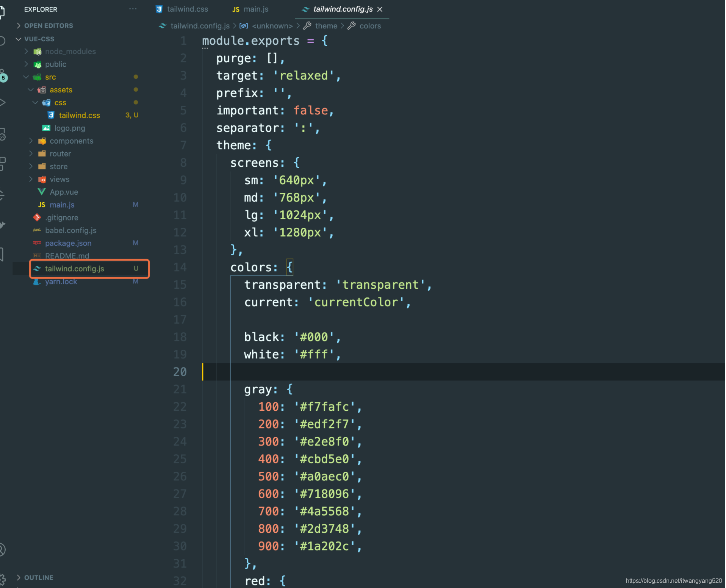Screen dimensions: 726x588
Task: Expand the OPEN EDITORS section
Action: tap(19, 25)
